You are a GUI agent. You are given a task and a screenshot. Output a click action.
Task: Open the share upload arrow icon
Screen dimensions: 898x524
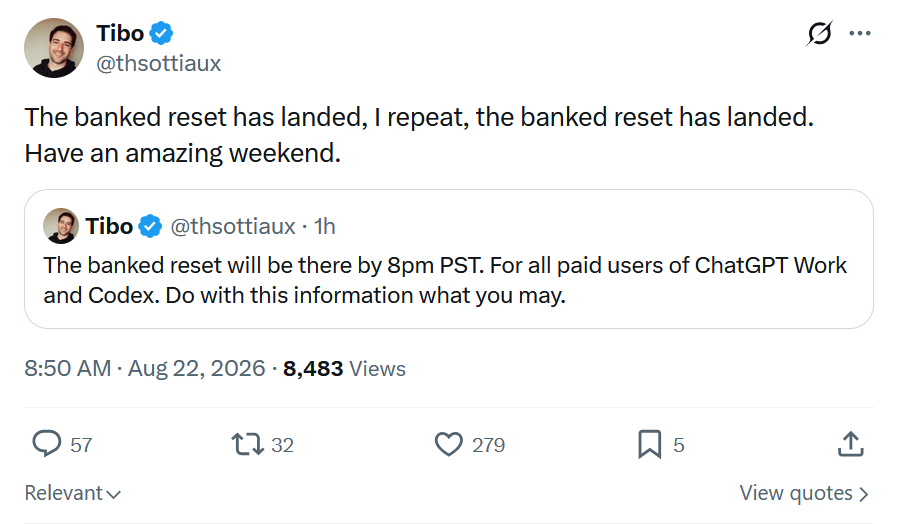coord(850,444)
